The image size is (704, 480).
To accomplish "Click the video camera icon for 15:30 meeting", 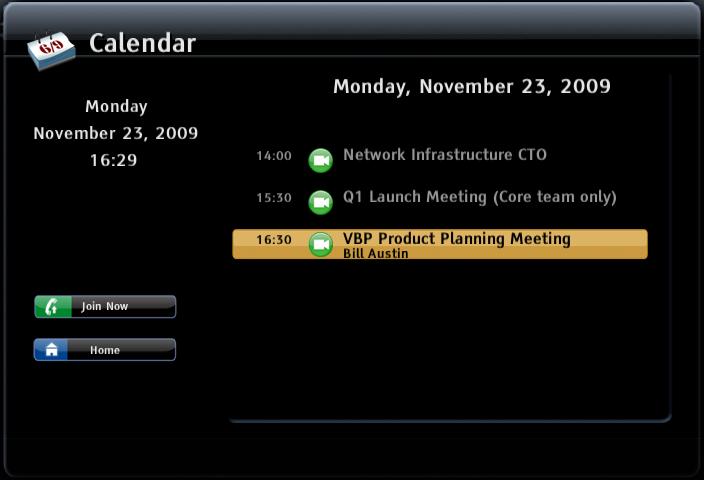I will (x=321, y=203).
